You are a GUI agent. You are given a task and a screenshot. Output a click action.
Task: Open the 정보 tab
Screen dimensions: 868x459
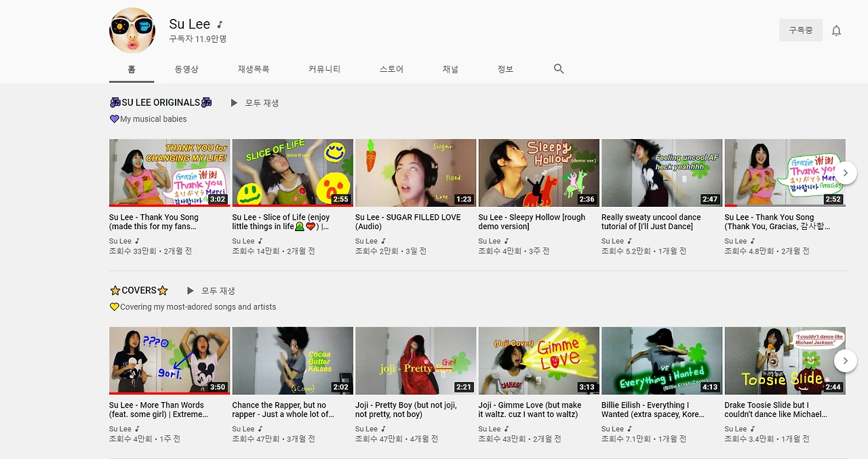click(x=505, y=69)
